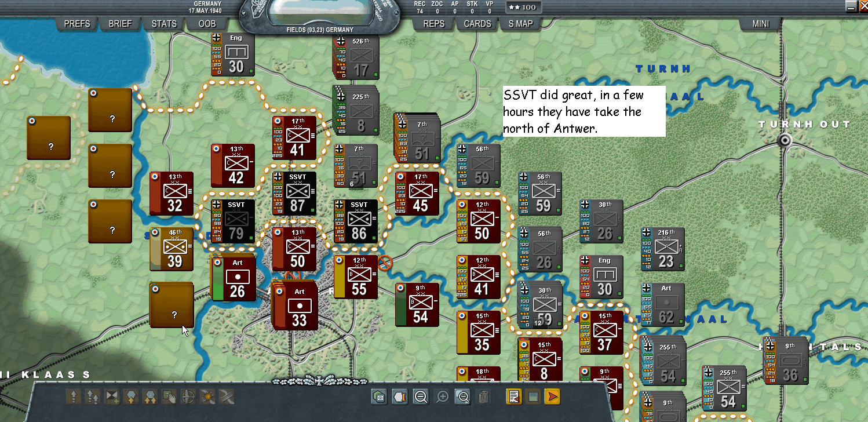Open the CARDS tab

pyautogui.click(x=477, y=24)
